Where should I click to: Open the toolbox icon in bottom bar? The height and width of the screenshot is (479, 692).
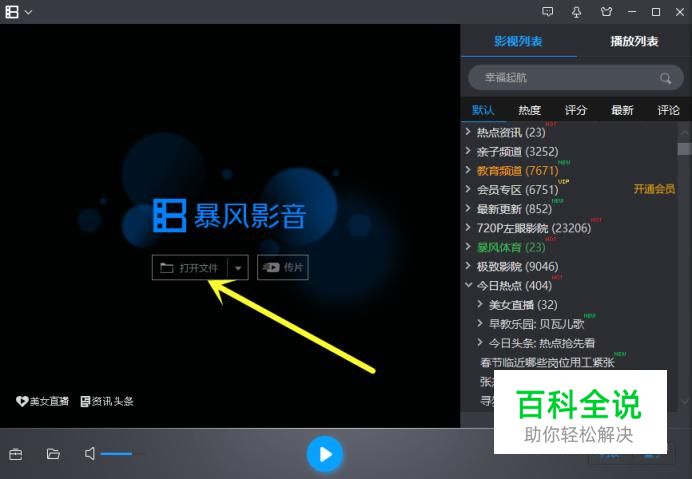coord(15,454)
